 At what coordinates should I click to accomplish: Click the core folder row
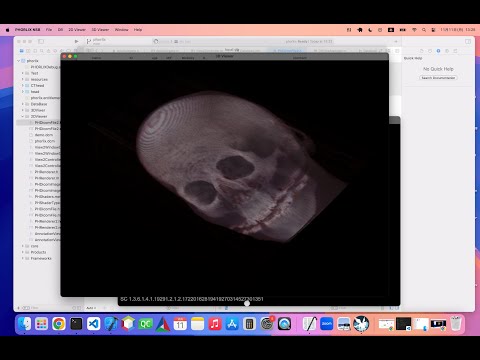click(38, 246)
